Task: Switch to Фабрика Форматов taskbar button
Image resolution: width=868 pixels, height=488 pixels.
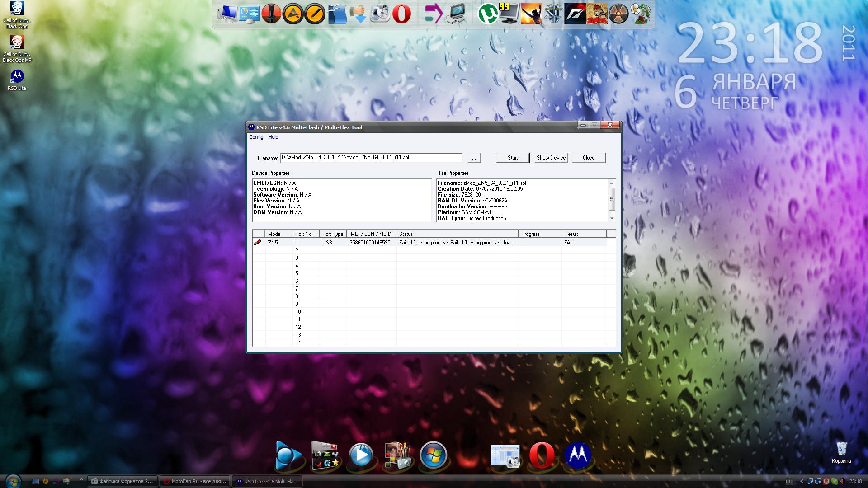Action: tap(123, 482)
